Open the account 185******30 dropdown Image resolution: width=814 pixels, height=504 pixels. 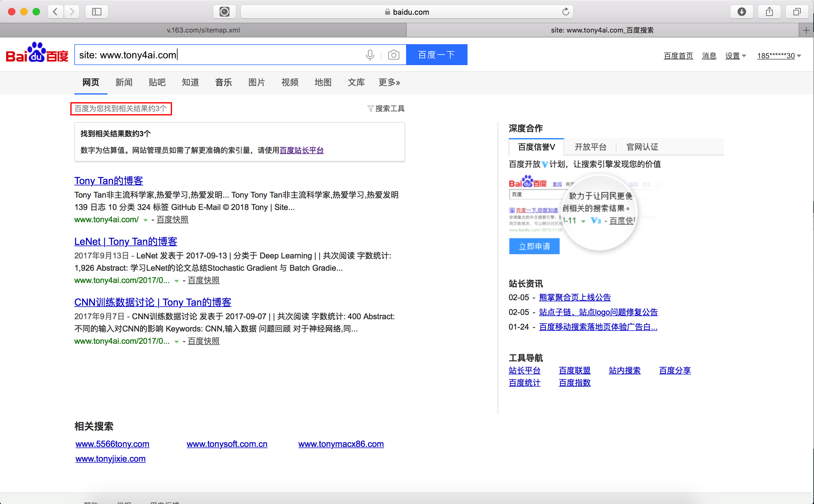(x=779, y=56)
